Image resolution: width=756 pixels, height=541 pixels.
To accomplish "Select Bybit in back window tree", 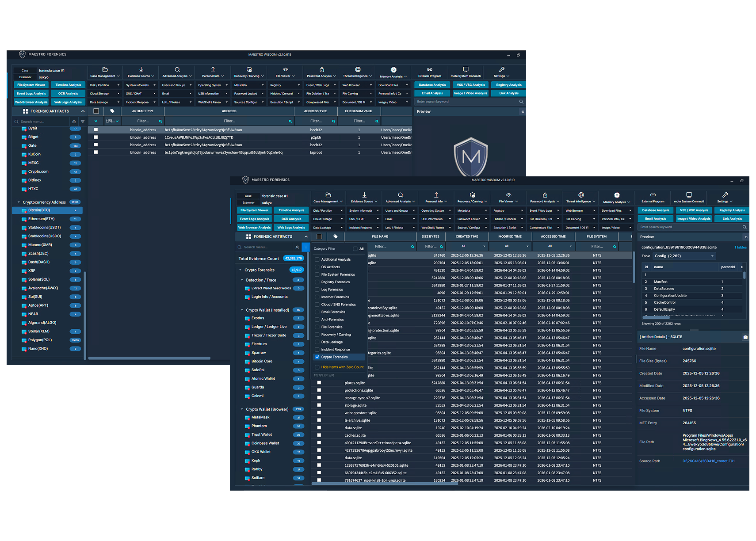I will [x=33, y=129].
